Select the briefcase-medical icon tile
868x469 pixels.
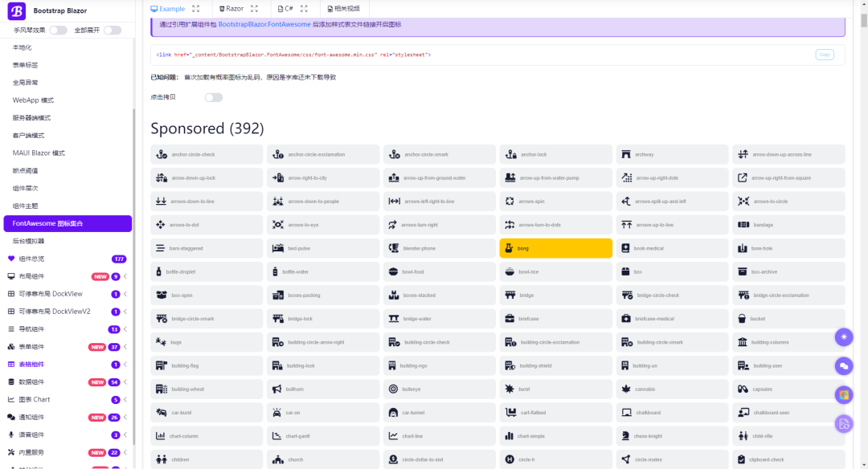(672, 319)
